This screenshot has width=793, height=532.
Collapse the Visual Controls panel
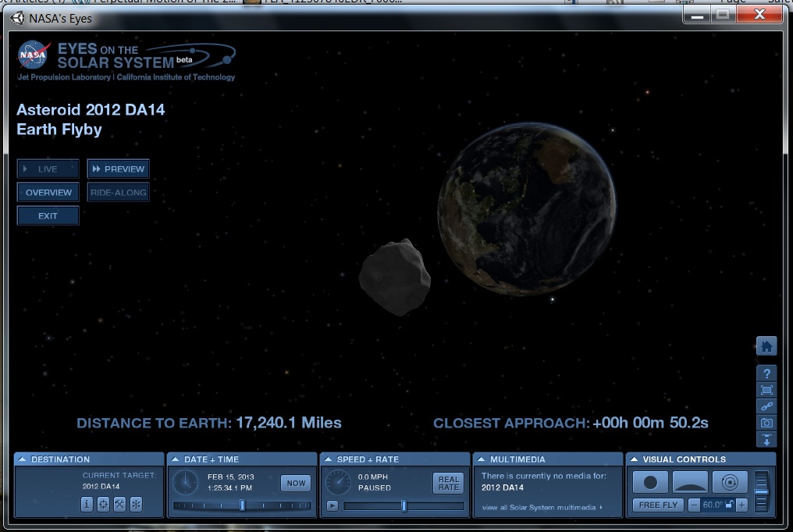(x=634, y=459)
